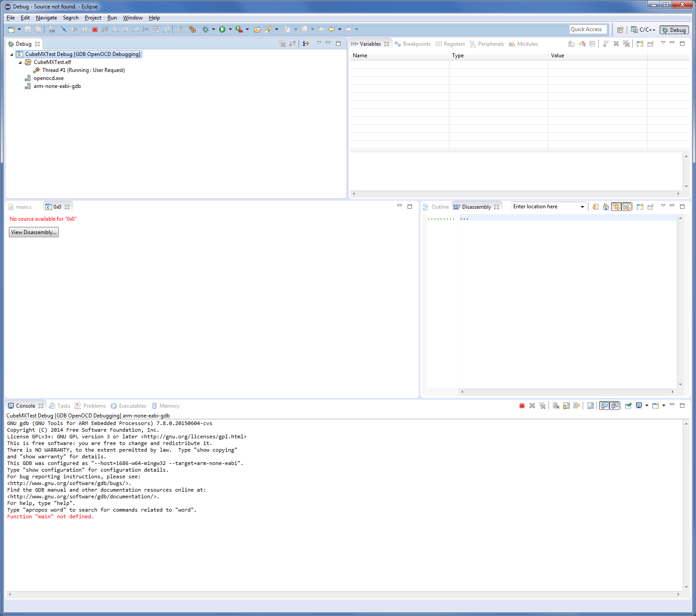Toggle Show Source in Disassembly toolbar

[x=626, y=207]
